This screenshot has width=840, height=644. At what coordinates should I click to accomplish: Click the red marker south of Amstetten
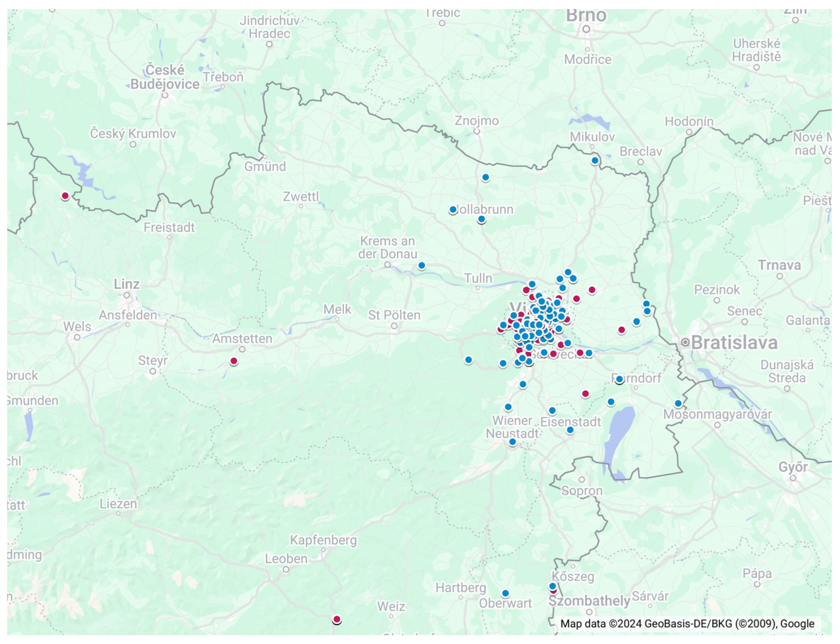(x=234, y=361)
